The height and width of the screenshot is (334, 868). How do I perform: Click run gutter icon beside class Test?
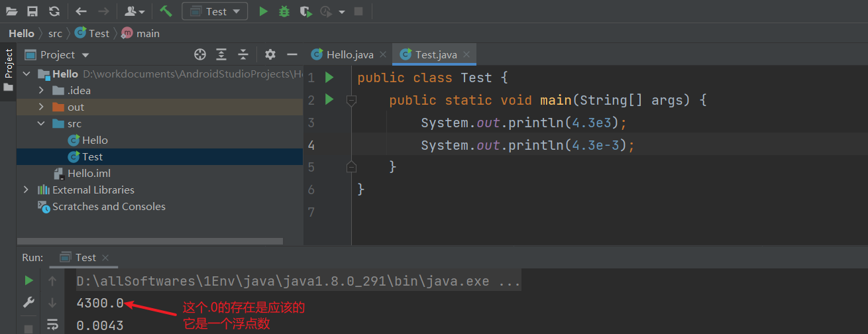329,78
